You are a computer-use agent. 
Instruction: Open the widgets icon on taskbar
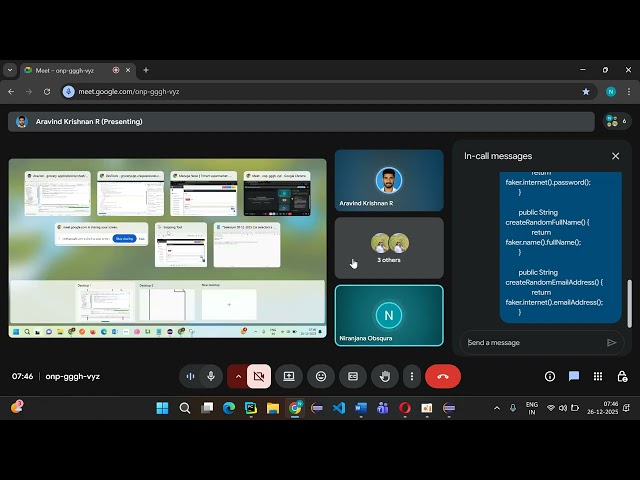[x=16, y=407]
